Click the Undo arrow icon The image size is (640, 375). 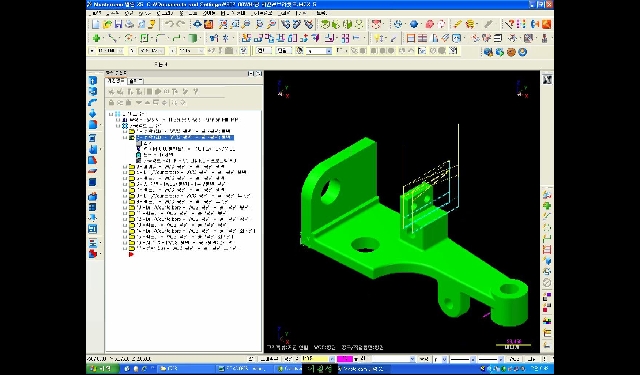point(169,24)
